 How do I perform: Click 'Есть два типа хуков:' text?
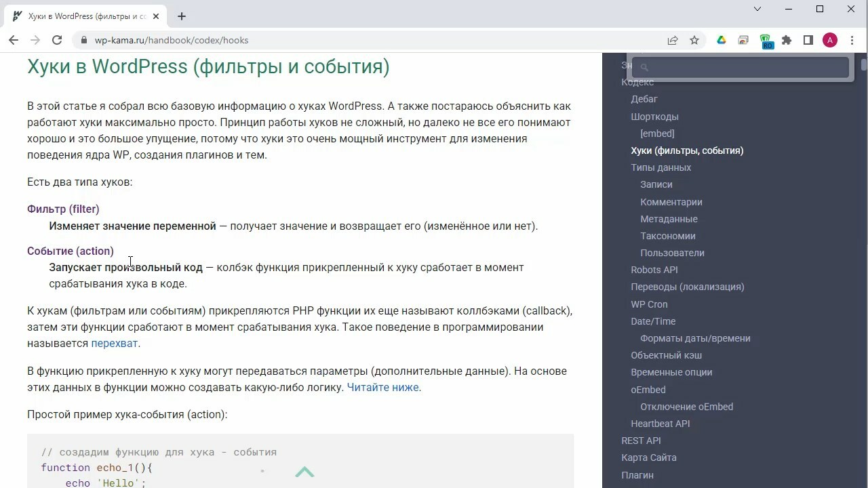[x=79, y=182]
